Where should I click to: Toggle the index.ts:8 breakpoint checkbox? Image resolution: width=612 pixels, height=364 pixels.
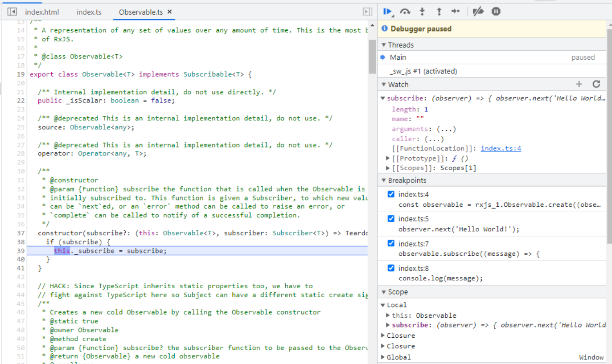391,268
